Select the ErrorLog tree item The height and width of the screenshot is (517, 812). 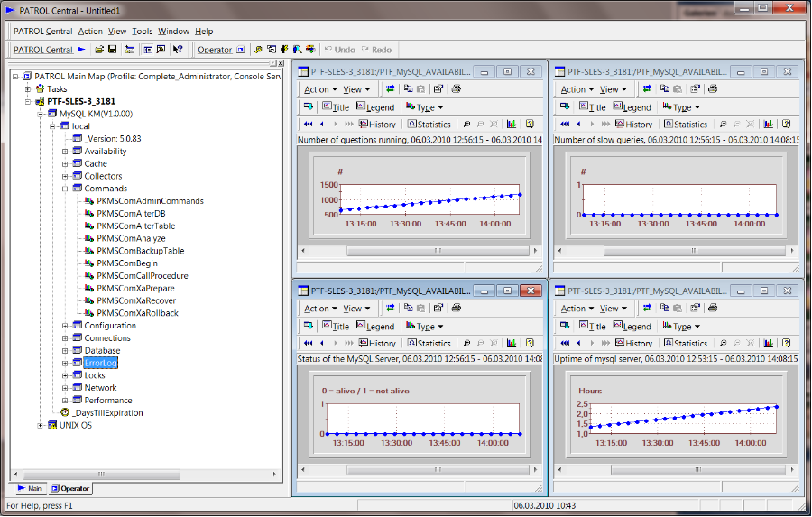100,363
